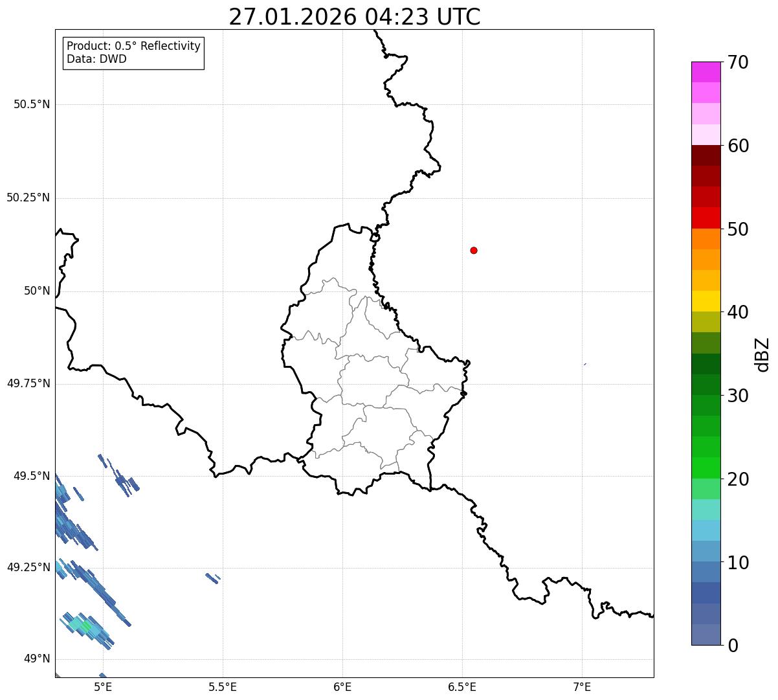
Task: Click the dark maroon colorbar segment below 60 tick
Action: tap(706, 155)
